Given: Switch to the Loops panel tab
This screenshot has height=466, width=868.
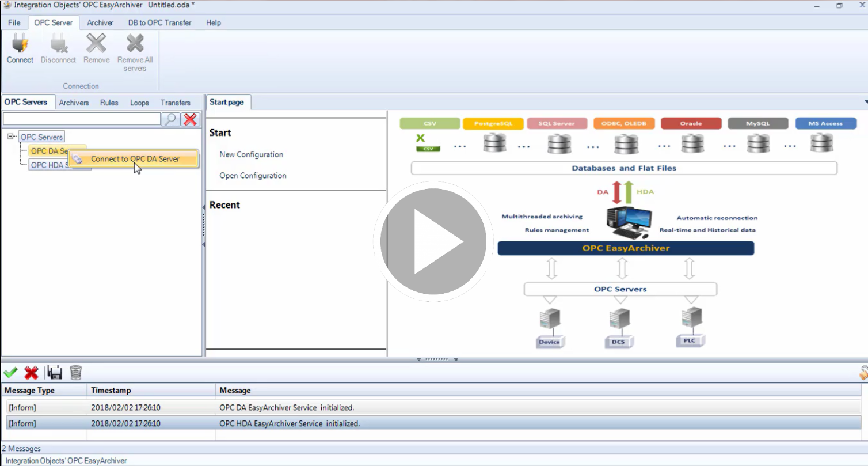Looking at the screenshot, I should pyautogui.click(x=139, y=103).
